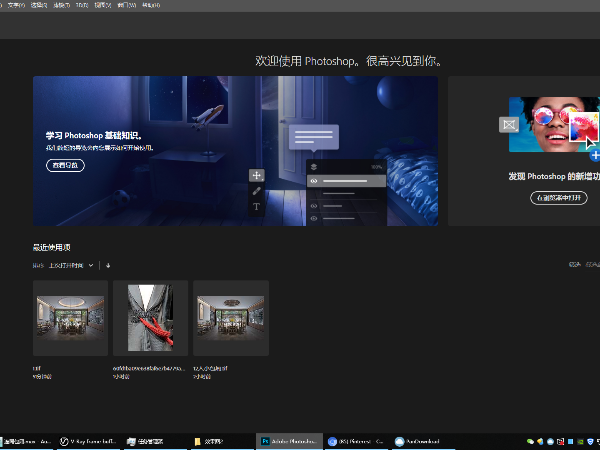Toggle the sort direction arrow
Image resolution: width=600 pixels, height=450 pixels.
pyautogui.click(x=108, y=265)
